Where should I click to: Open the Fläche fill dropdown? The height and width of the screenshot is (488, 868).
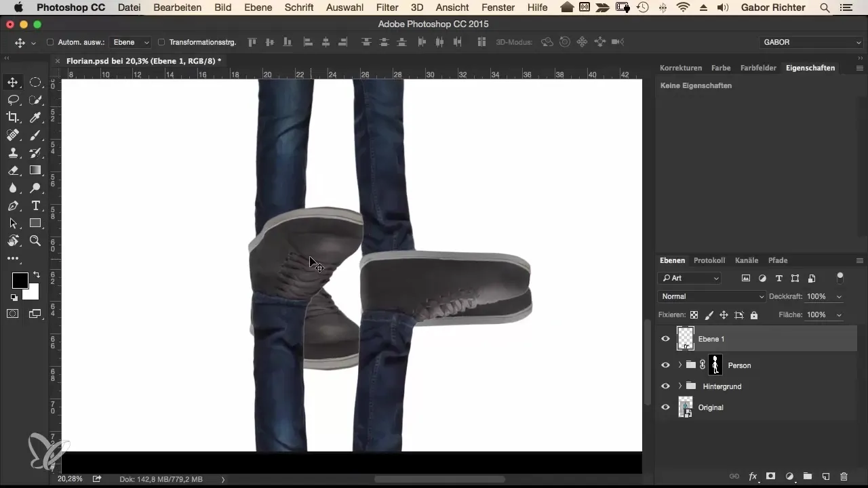click(x=840, y=315)
